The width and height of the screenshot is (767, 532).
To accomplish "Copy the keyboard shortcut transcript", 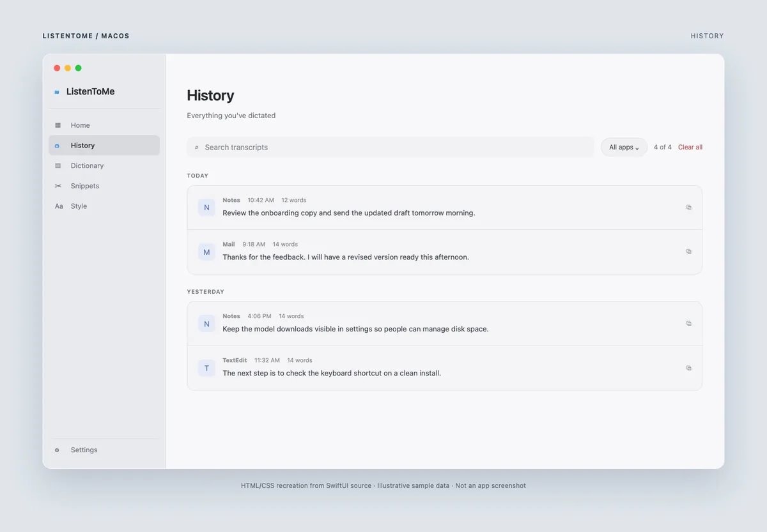I will 688,368.
